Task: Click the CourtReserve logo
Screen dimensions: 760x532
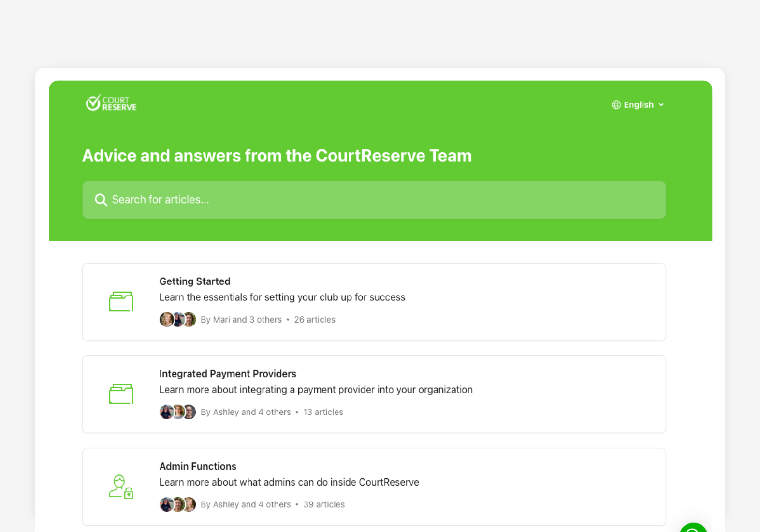Action: tap(111, 103)
